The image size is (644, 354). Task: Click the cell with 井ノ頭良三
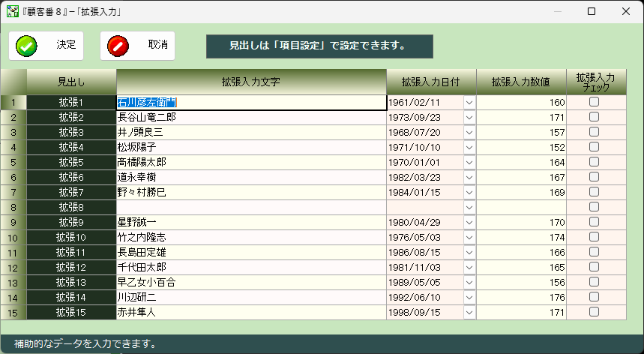[x=251, y=133]
